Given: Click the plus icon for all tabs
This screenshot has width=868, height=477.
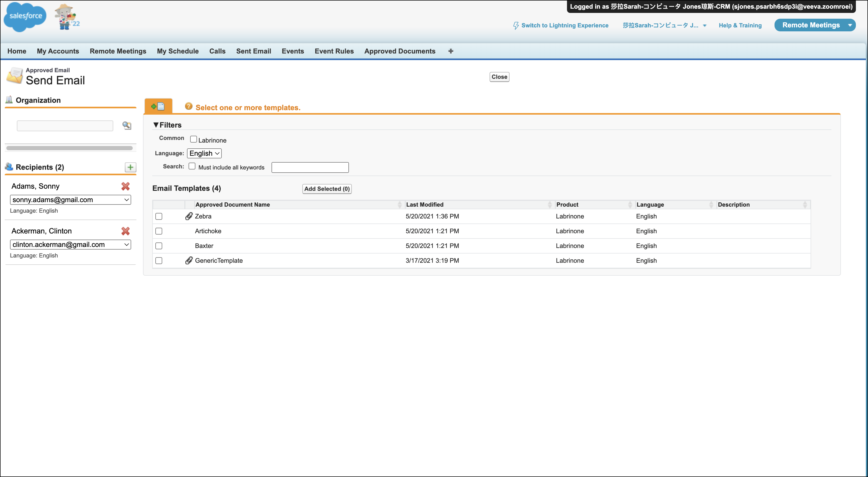Looking at the screenshot, I should 451,51.
